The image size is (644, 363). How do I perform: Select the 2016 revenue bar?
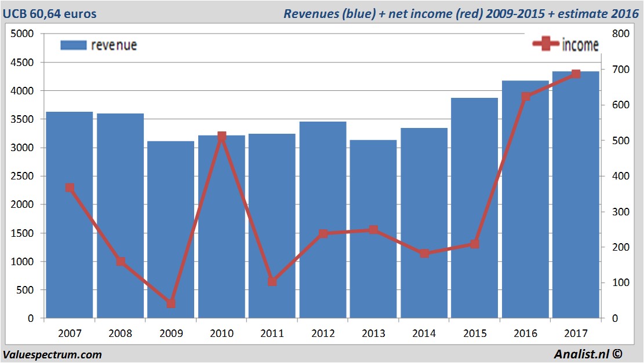click(525, 199)
